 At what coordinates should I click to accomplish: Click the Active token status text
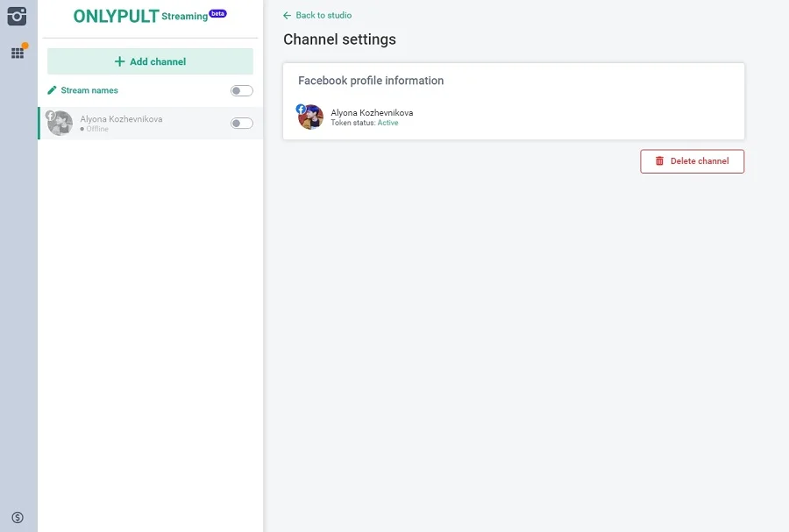pos(387,123)
